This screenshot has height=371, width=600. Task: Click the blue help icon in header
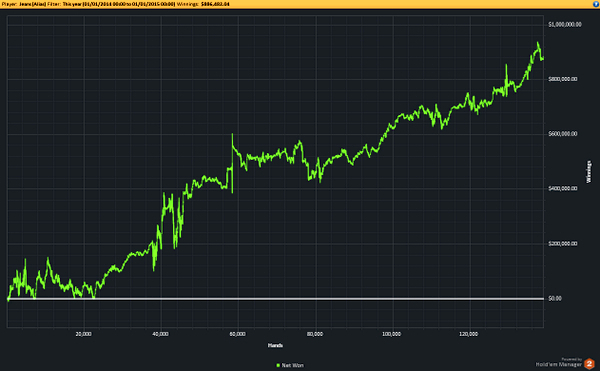pyautogui.click(x=596, y=4)
